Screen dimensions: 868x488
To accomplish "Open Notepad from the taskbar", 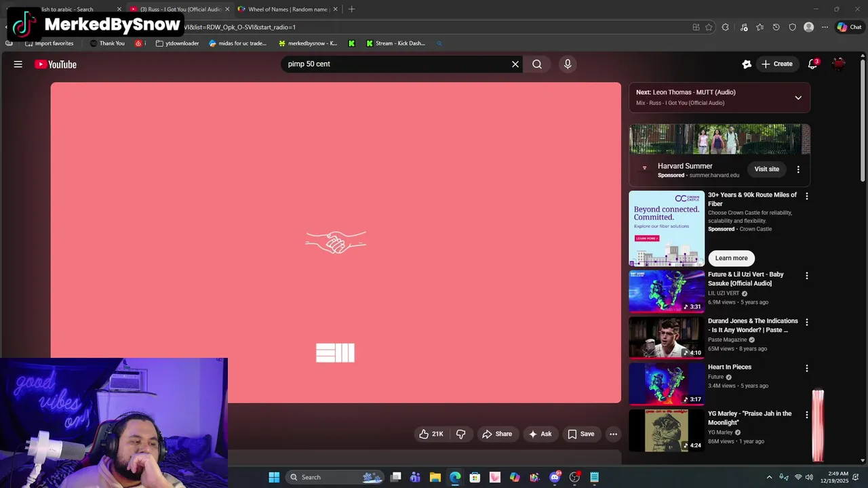I will [x=594, y=477].
